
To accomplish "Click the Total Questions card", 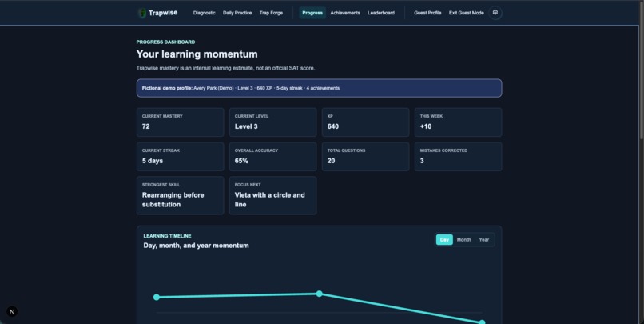I will 365,156.
